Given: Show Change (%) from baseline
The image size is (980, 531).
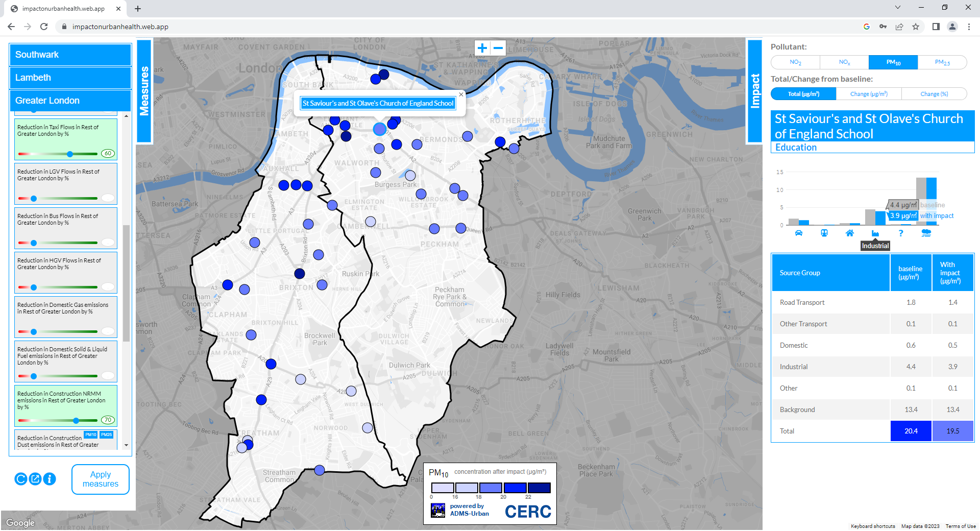Looking at the screenshot, I should point(934,94).
